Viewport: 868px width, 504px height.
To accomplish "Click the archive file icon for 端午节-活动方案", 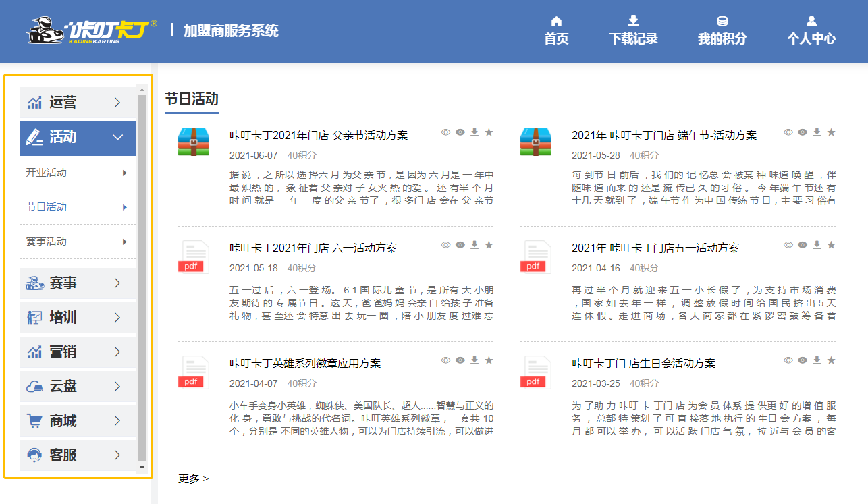I will (x=536, y=142).
